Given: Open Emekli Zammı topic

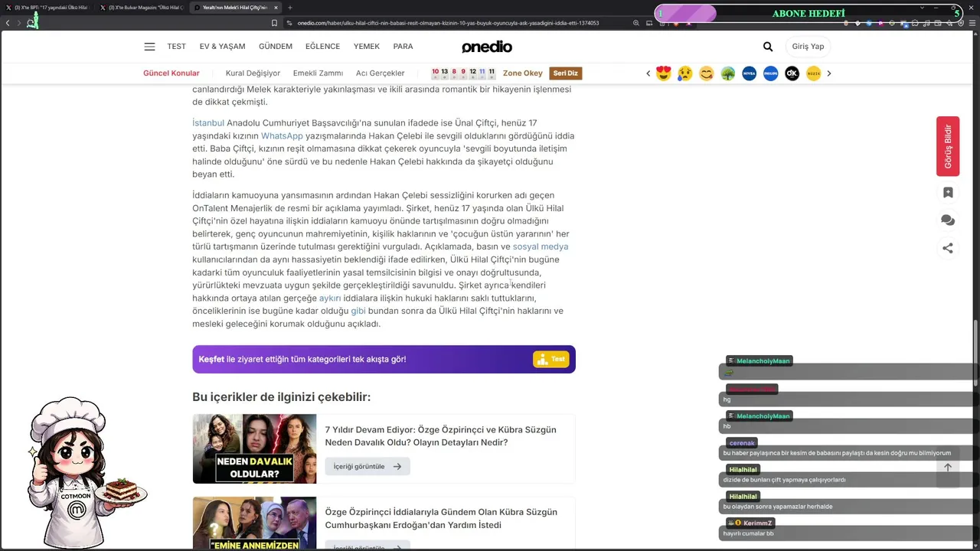Looking at the screenshot, I should click(318, 73).
